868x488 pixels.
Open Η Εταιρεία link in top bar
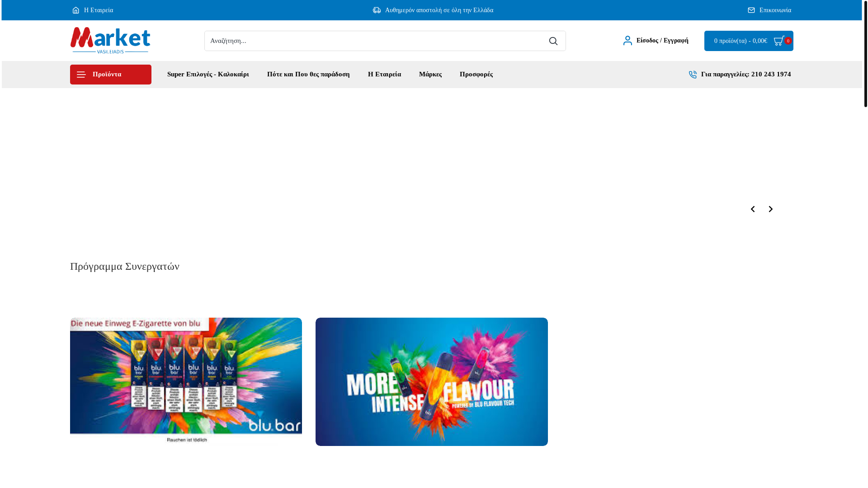point(99,10)
